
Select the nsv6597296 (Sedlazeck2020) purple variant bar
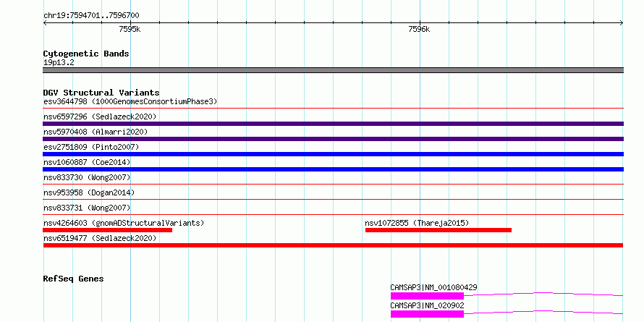pos(333,124)
